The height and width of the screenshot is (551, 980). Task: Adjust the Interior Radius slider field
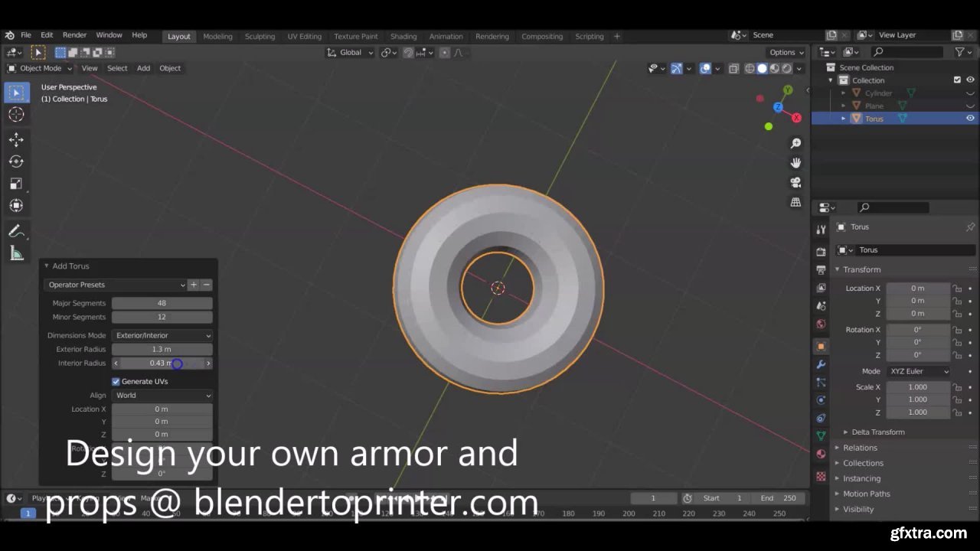point(162,363)
